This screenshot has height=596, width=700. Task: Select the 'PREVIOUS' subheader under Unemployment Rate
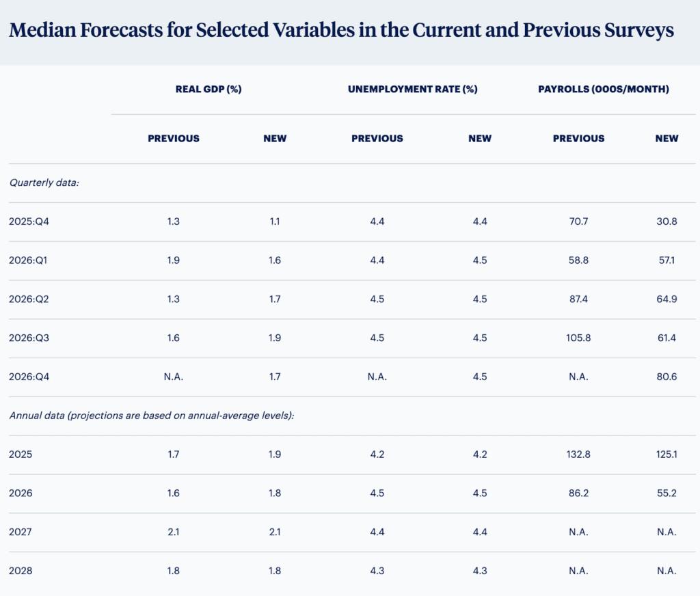tap(377, 138)
